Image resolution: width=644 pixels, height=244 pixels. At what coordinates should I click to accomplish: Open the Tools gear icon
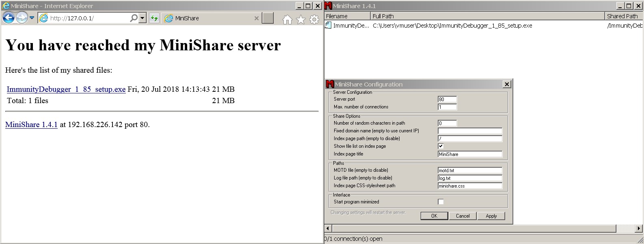click(314, 19)
